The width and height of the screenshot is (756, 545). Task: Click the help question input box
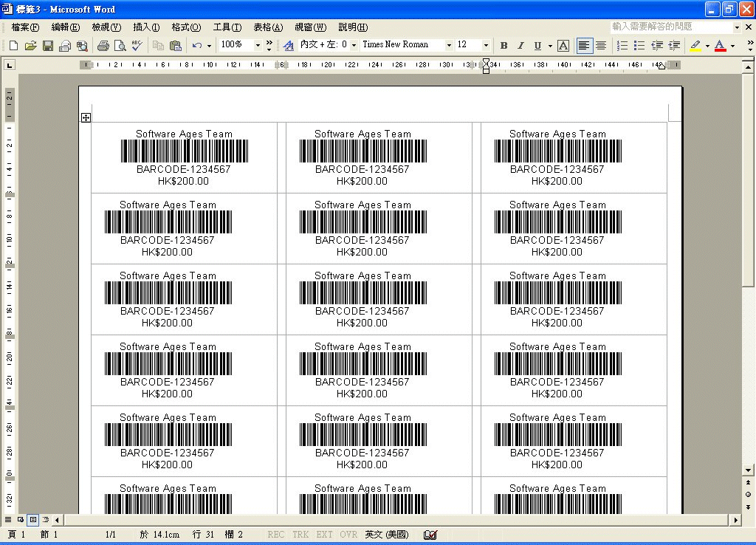(670, 27)
